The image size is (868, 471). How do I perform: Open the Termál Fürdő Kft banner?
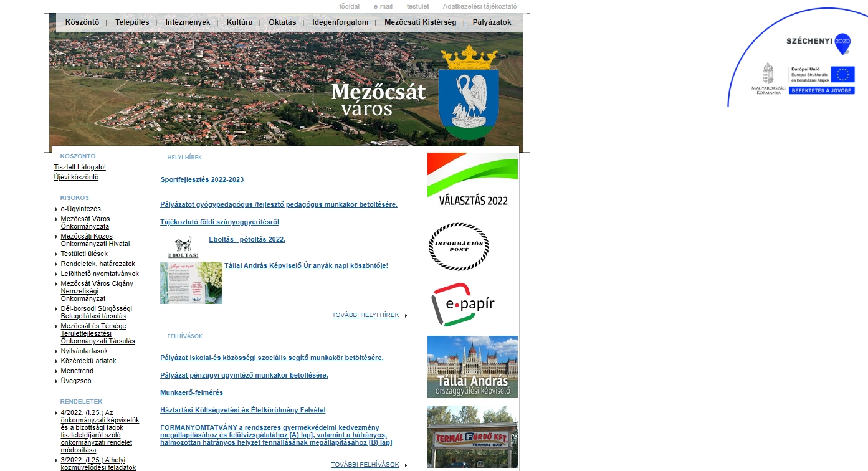pyautogui.click(x=472, y=437)
